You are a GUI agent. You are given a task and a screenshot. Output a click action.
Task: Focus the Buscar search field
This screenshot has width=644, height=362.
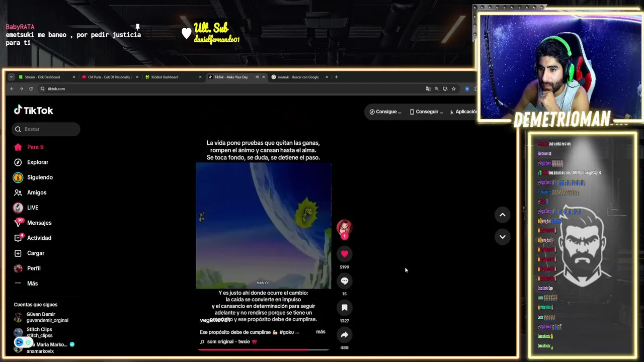46,129
